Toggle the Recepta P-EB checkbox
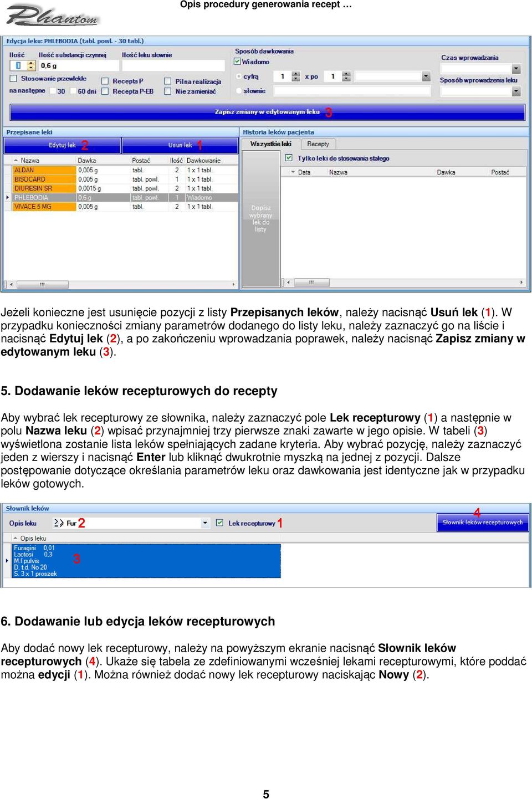The width and height of the screenshot is (532, 799). [105, 91]
